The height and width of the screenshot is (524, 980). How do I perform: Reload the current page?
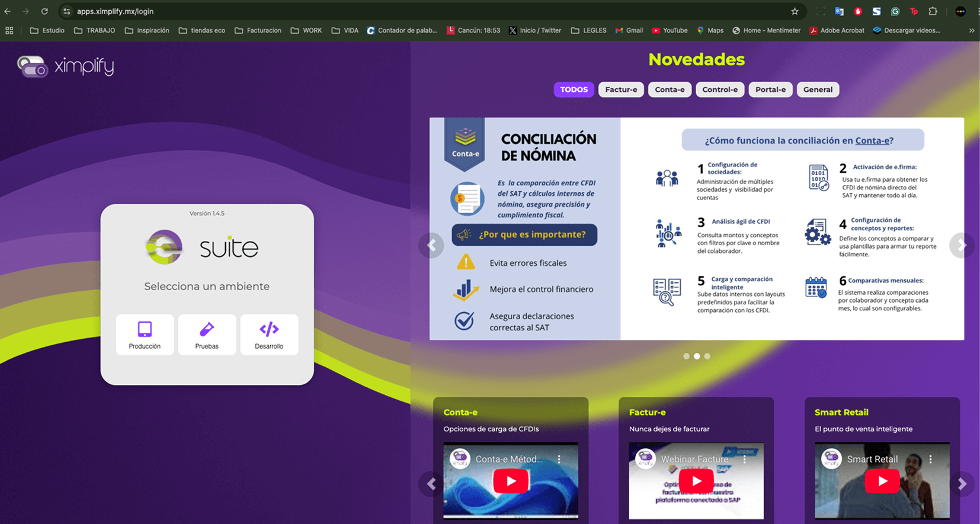(x=44, y=11)
